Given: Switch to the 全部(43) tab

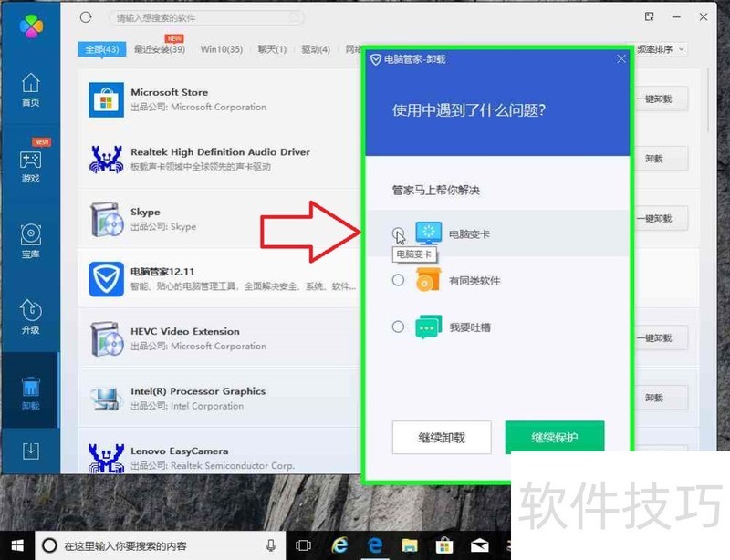Looking at the screenshot, I should [x=102, y=49].
